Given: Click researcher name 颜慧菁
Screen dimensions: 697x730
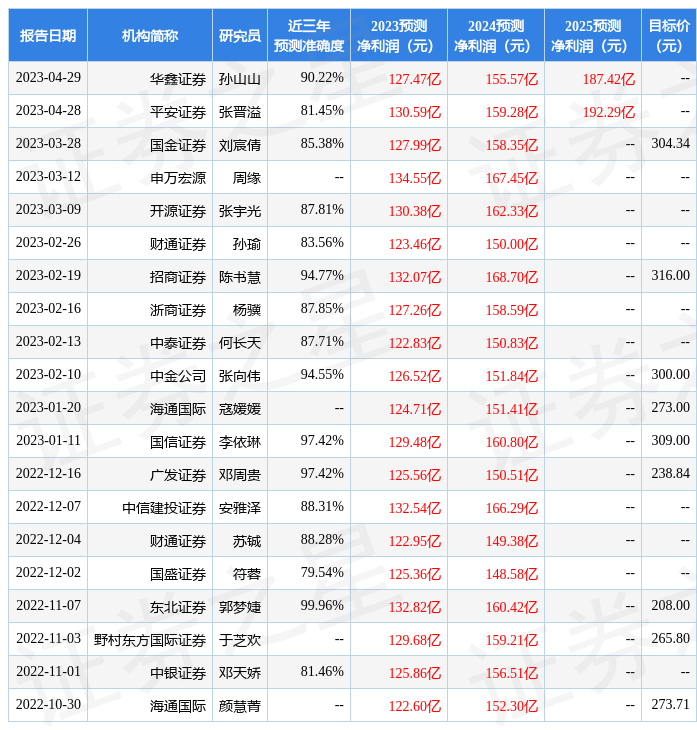Looking at the screenshot, I should coord(240,707).
